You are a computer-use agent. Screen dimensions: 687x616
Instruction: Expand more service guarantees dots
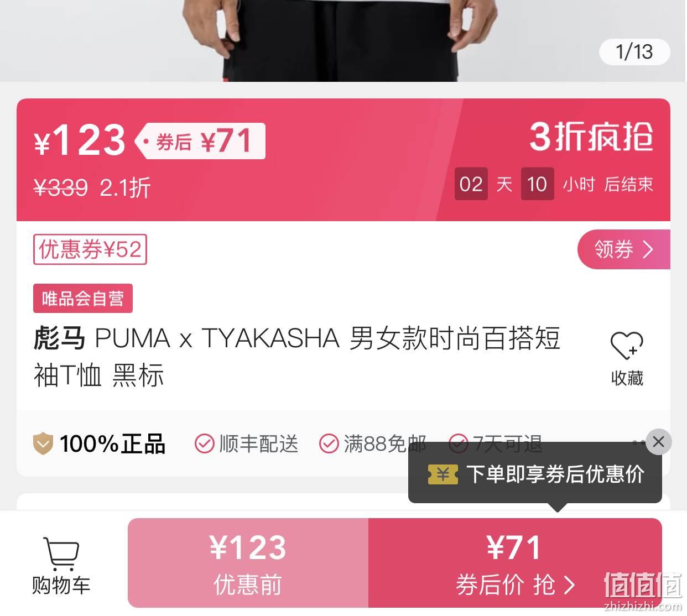638,442
